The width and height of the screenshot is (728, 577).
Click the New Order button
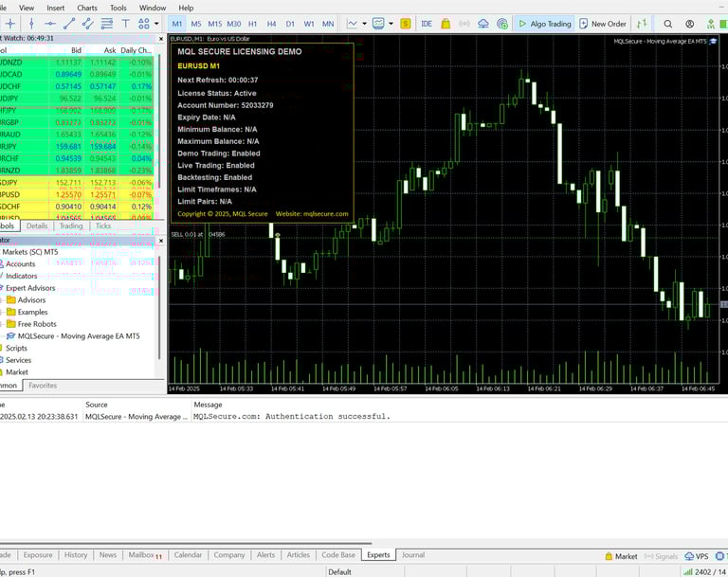point(603,24)
